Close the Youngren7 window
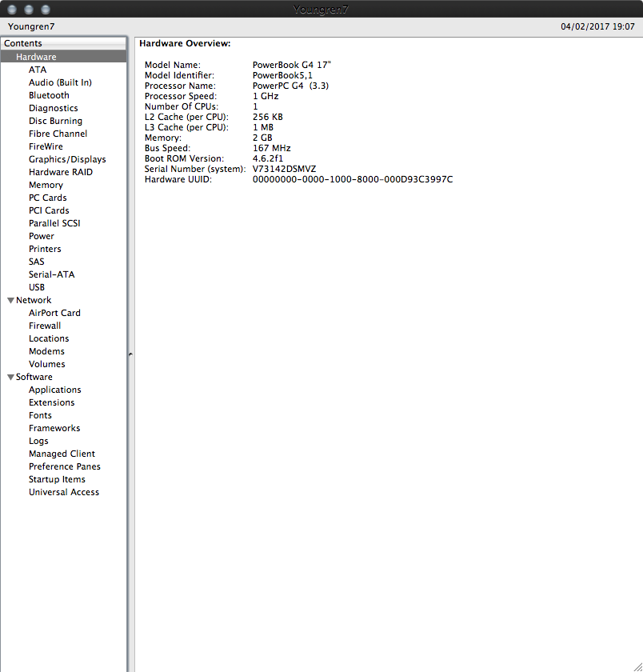This screenshot has height=672, width=643. [x=12, y=9]
